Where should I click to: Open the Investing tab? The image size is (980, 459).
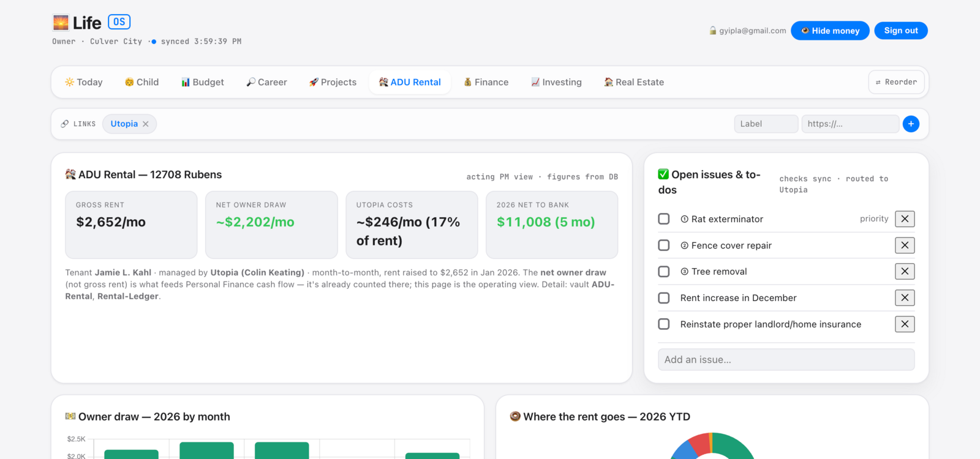point(557,82)
